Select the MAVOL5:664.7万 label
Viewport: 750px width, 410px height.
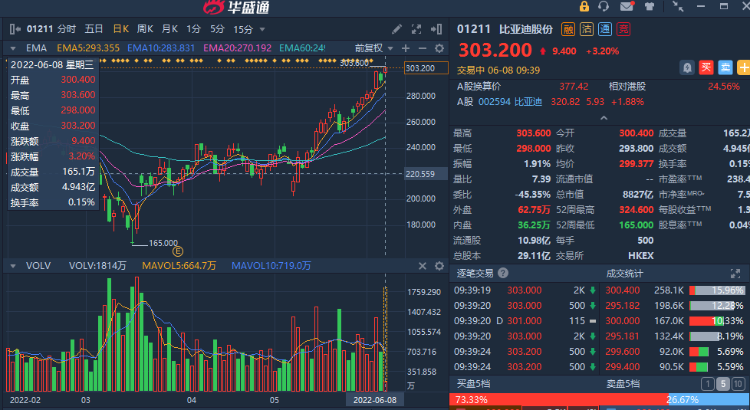pyautogui.click(x=179, y=266)
